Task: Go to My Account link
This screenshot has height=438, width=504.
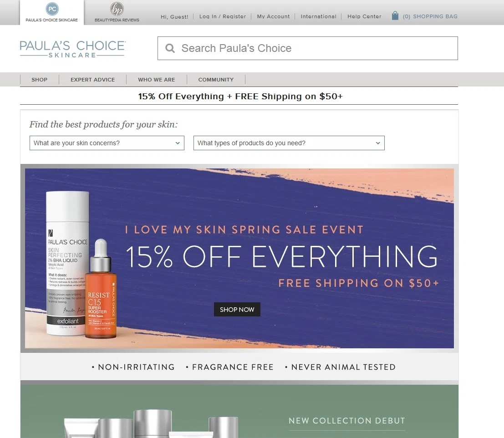Action: pos(273,16)
